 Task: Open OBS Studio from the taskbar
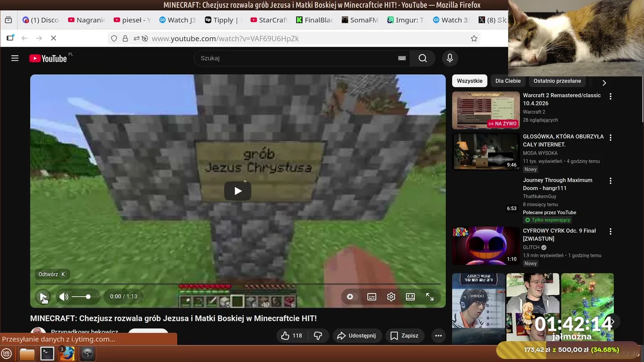click(88, 354)
